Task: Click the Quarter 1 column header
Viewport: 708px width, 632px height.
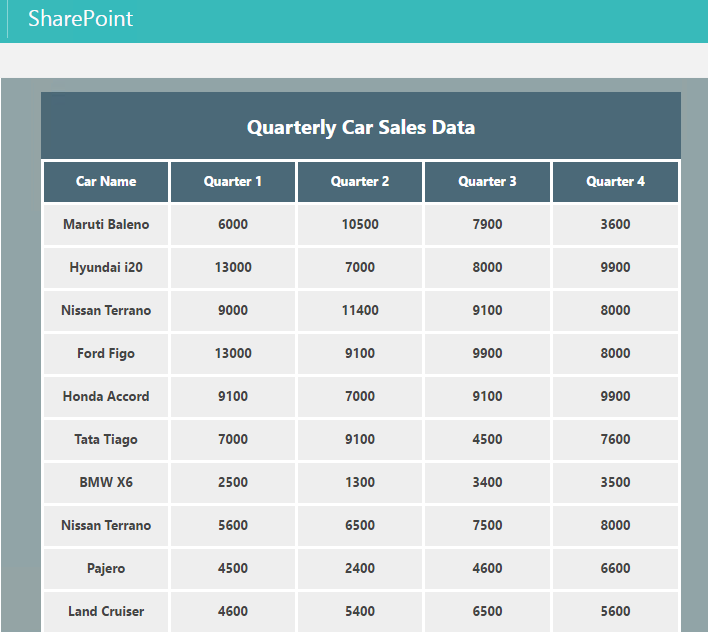Action: pos(233,181)
